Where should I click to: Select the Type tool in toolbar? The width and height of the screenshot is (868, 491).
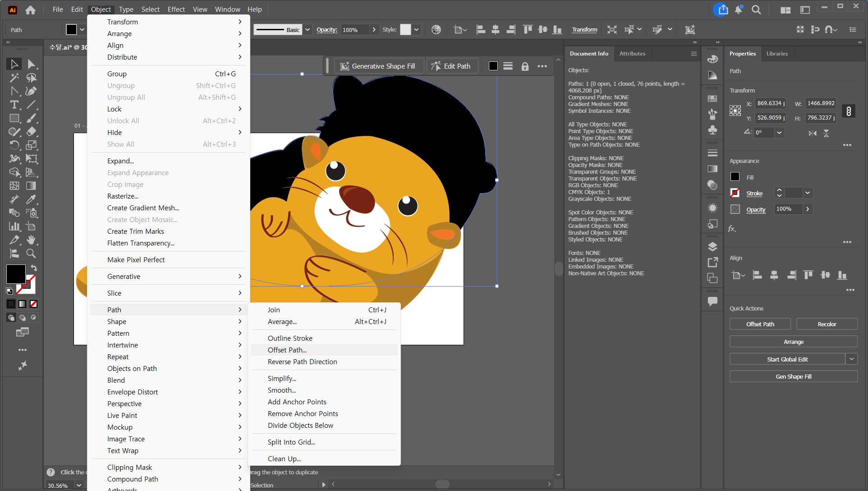tap(14, 105)
